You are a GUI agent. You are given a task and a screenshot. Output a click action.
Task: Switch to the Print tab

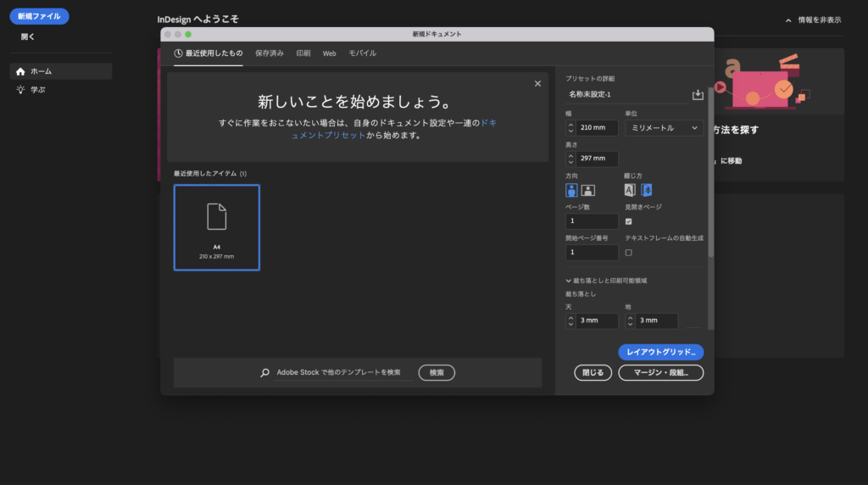point(303,53)
